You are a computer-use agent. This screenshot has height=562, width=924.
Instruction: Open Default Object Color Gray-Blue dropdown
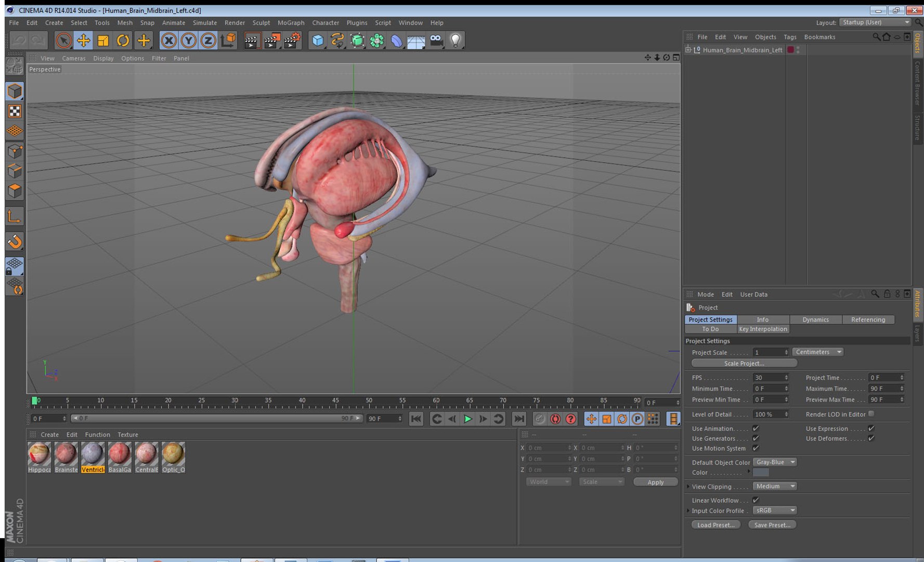coord(775,462)
